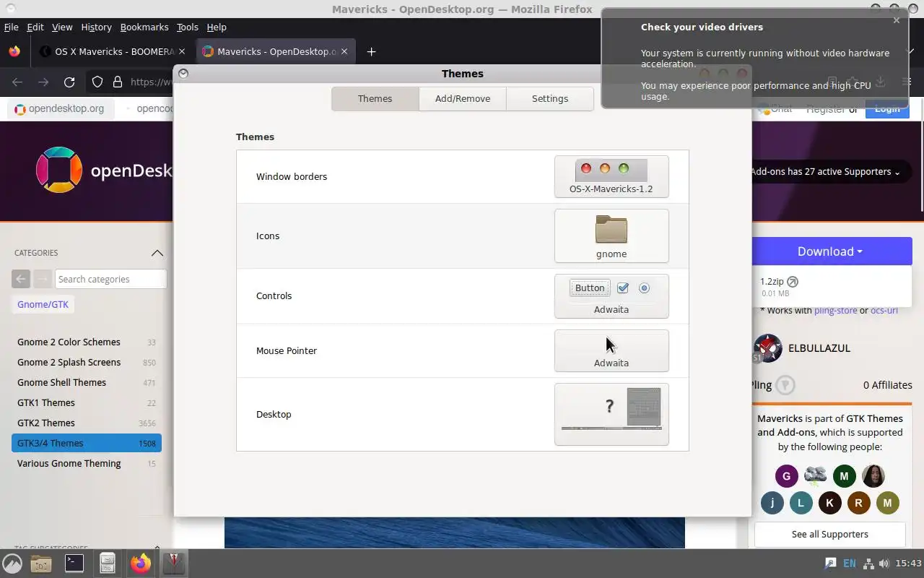924x578 pixels.
Task: Open the Adwaita mouse pointer selector
Action: (x=611, y=351)
